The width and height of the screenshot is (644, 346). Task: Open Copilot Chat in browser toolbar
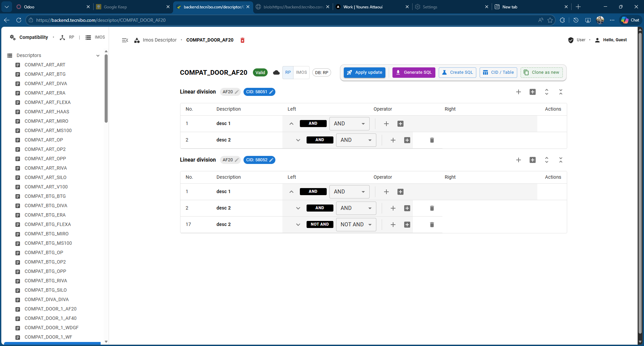pyautogui.click(x=630, y=20)
